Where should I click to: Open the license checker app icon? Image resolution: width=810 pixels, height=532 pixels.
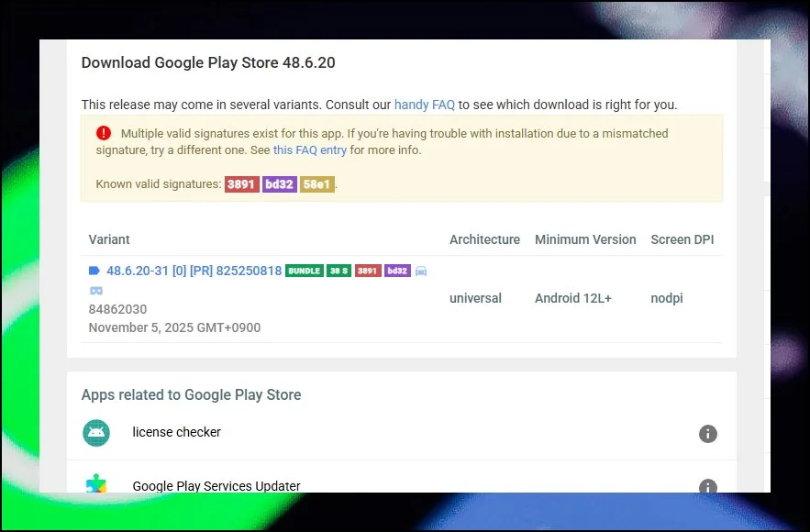(96, 433)
